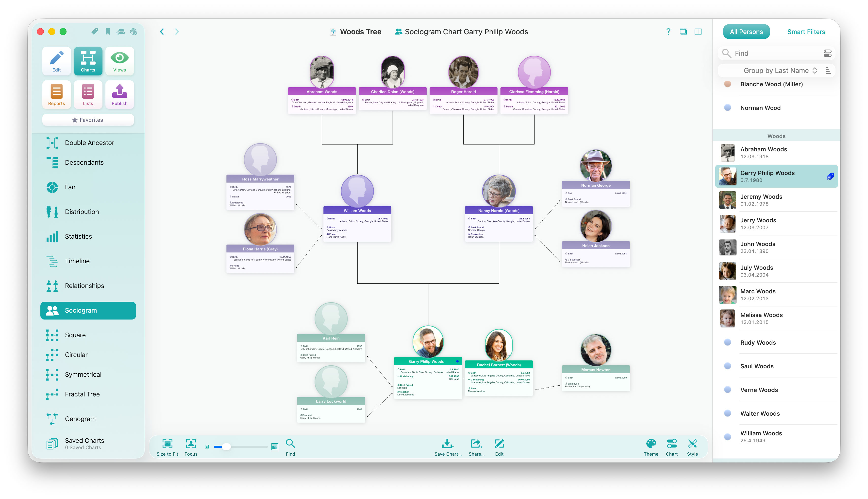
Task: Switch to the Smart Filters tab
Action: point(806,32)
